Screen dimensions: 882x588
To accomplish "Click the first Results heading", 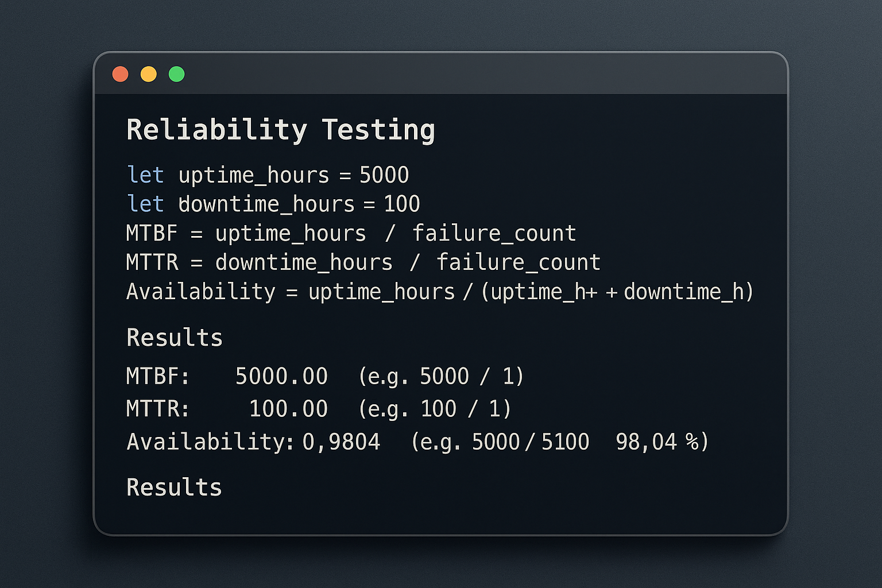I will (175, 338).
